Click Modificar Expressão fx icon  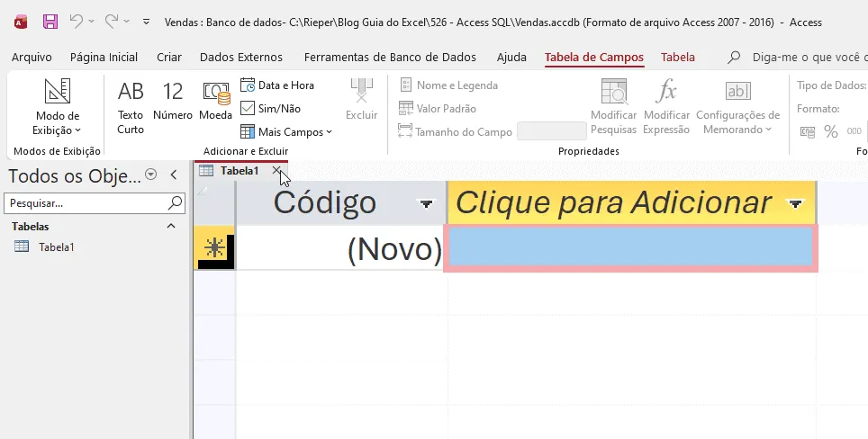[x=666, y=91]
